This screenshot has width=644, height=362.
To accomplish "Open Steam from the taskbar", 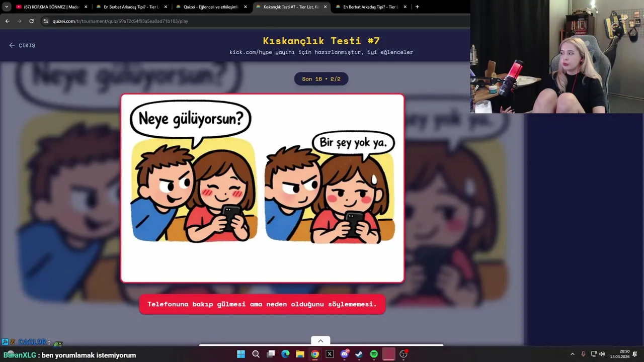I will click(359, 354).
